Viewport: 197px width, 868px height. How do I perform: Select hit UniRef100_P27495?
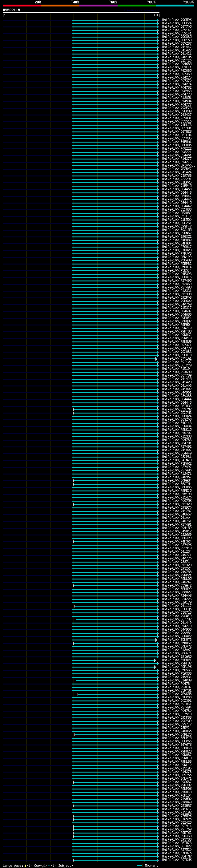tap(176, 281)
